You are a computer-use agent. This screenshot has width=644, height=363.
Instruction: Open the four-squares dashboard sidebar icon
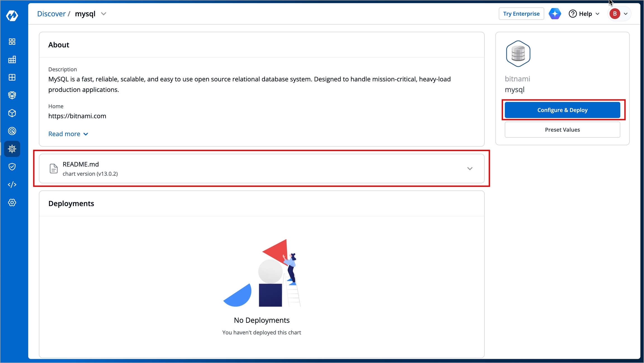click(x=12, y=42)
